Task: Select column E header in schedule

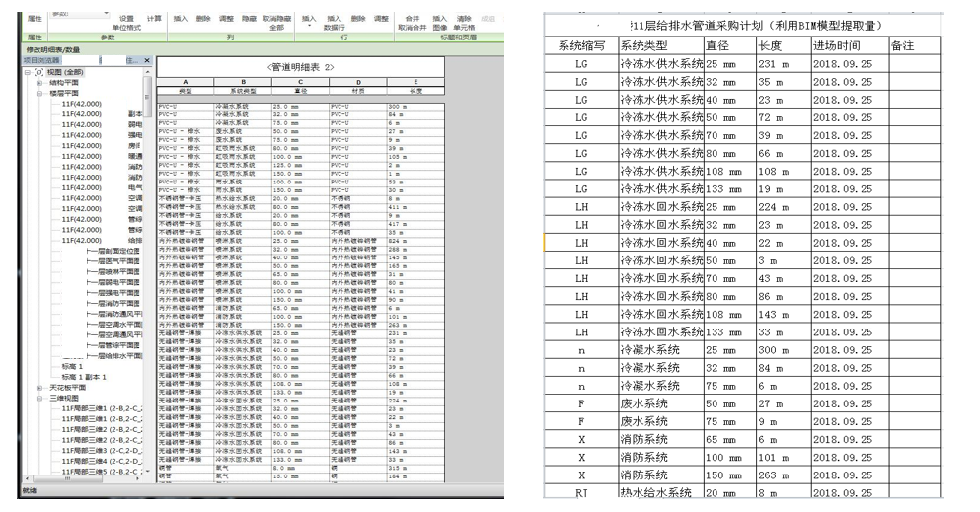Action: coord(415,82)
